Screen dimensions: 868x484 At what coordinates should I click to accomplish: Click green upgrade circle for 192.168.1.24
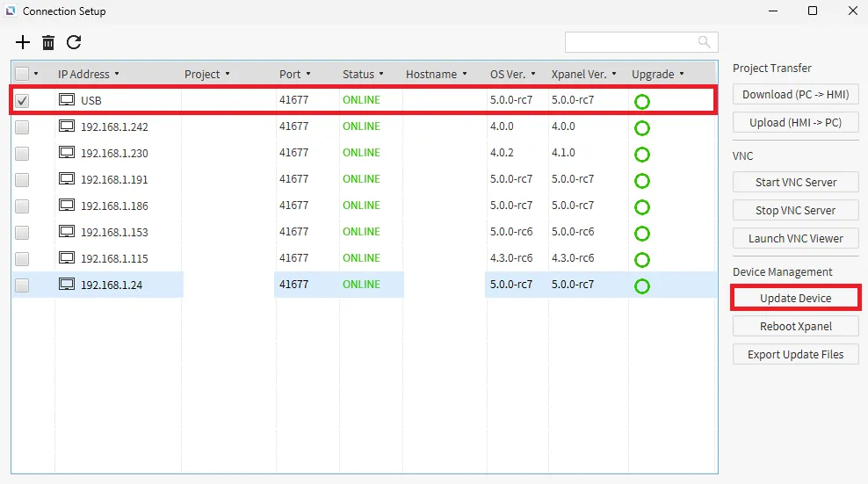(641, 286)
